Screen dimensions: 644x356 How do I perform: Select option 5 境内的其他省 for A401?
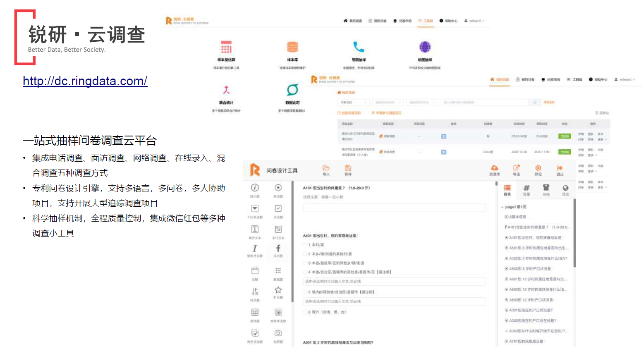coord(305,292)
